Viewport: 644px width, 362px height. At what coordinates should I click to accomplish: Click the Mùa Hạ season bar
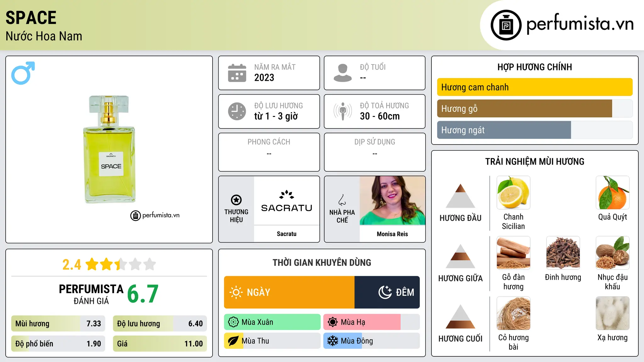[372, 322]
